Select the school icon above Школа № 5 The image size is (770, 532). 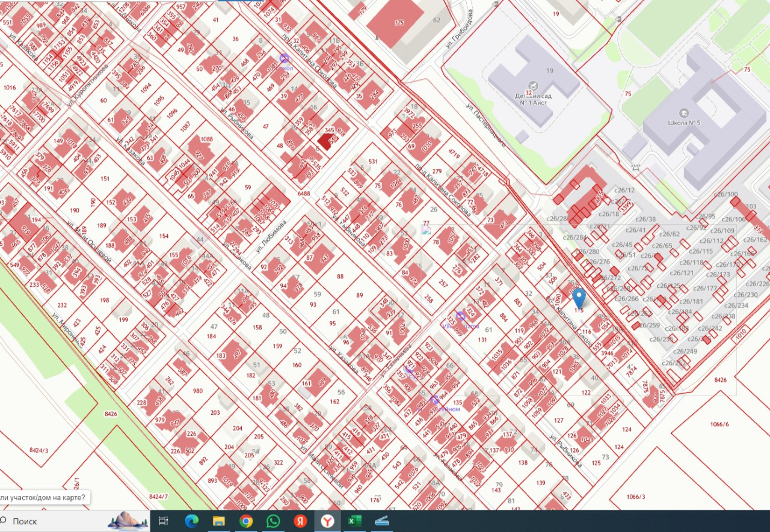(684, 112)
